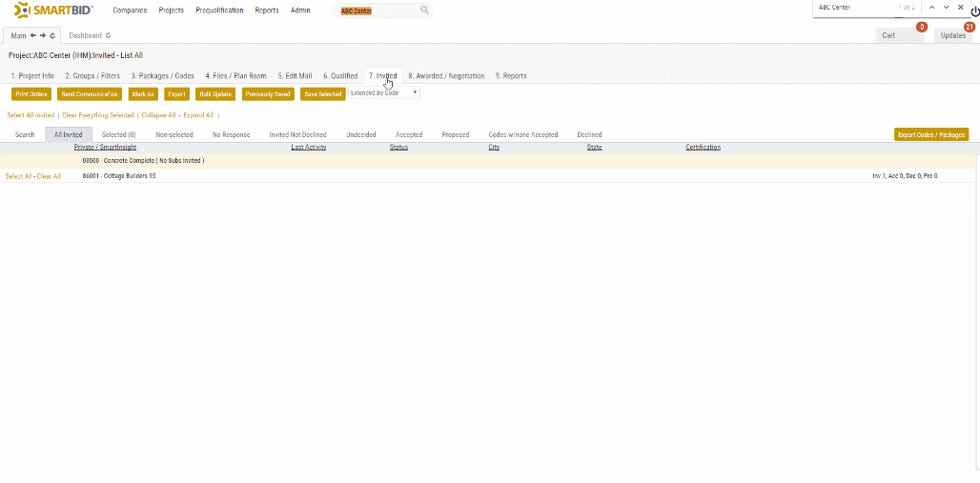This screenshot has width=980, height=483.
Task: Click the Export Codes / Packages button
Action: [931, 134]
